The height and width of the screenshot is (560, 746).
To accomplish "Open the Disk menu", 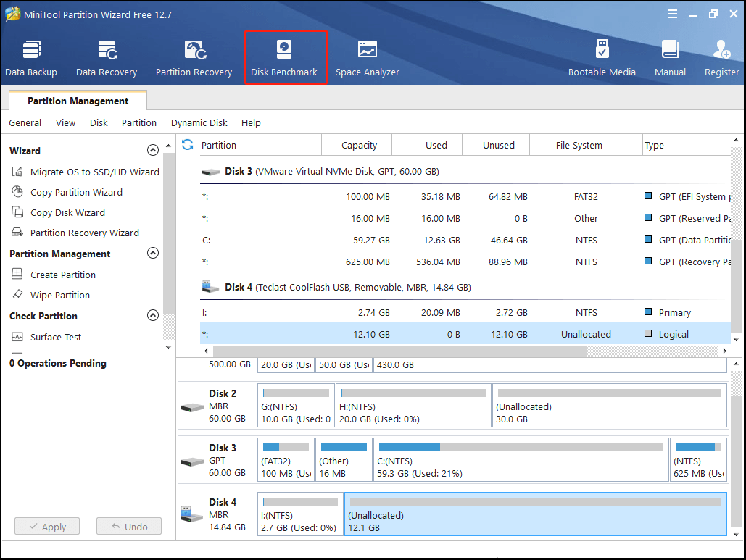I will (99, 122).
